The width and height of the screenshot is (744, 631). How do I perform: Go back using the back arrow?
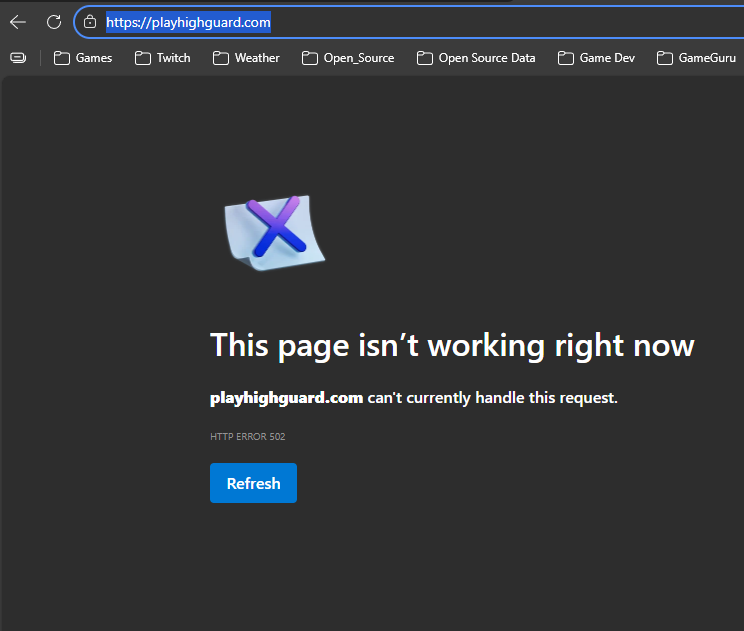[x=18, y=22]
